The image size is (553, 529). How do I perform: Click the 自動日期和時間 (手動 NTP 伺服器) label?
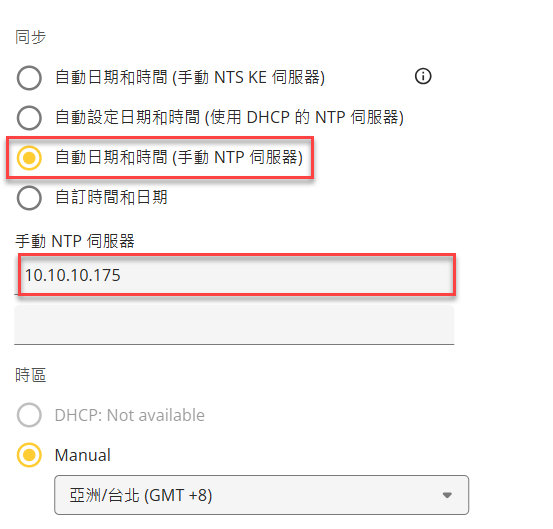pos(179,157)
